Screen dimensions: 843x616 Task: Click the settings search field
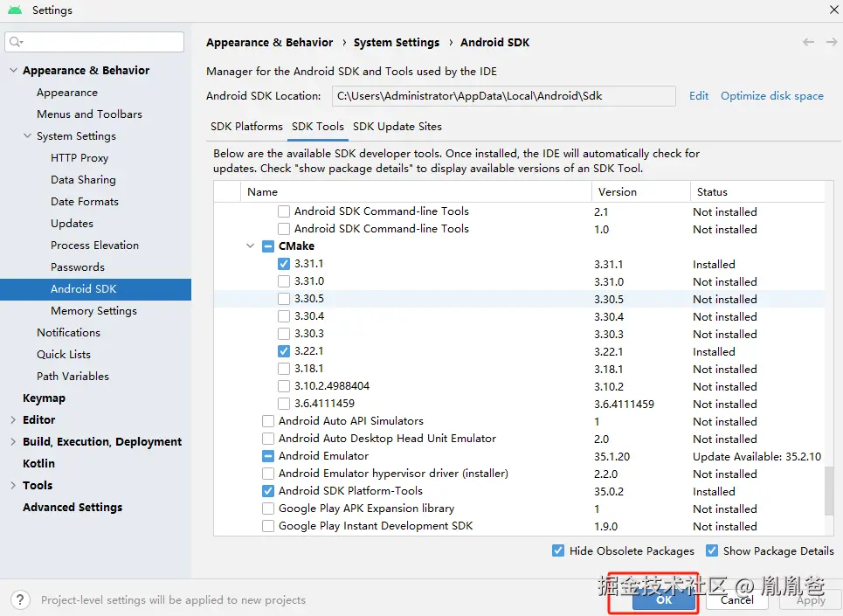94,42
